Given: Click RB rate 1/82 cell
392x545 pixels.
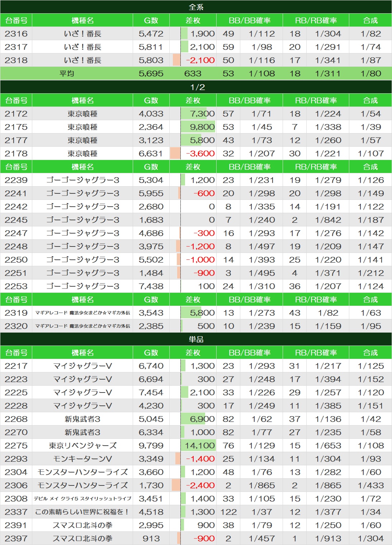Looking at the screenshot, I should (x=328, y=313).
